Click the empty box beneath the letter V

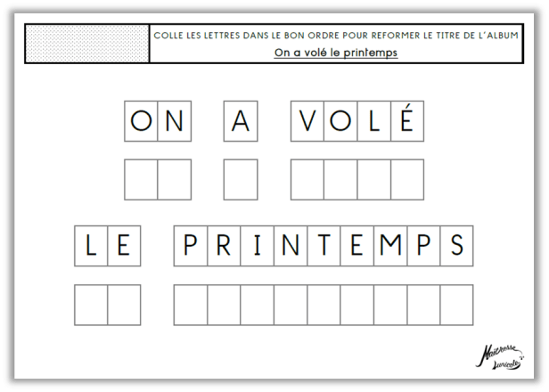tap(307, 179)
